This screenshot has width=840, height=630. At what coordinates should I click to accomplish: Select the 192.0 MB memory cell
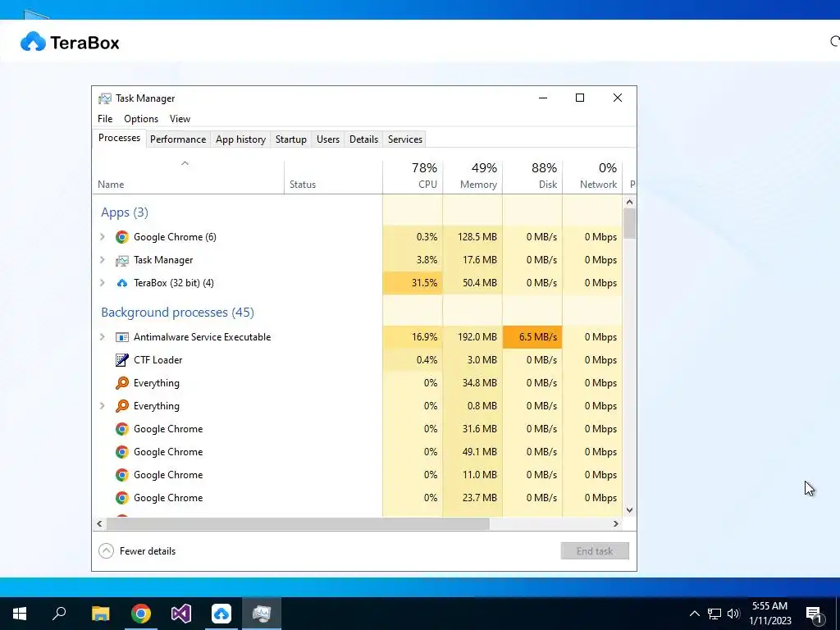point(472,337)
